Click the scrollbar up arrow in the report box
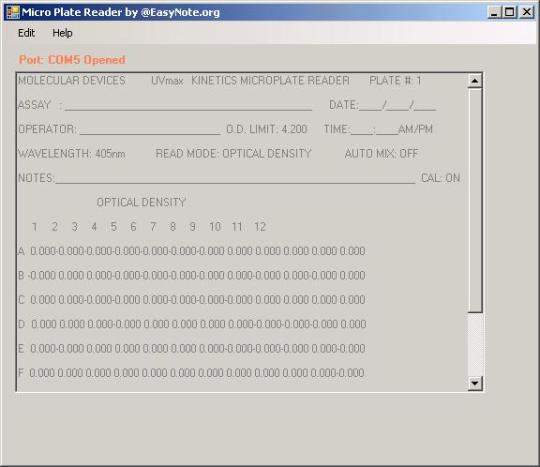Image resolution: width=540 pixels, height=467 pixels. [x=475, y=81]
